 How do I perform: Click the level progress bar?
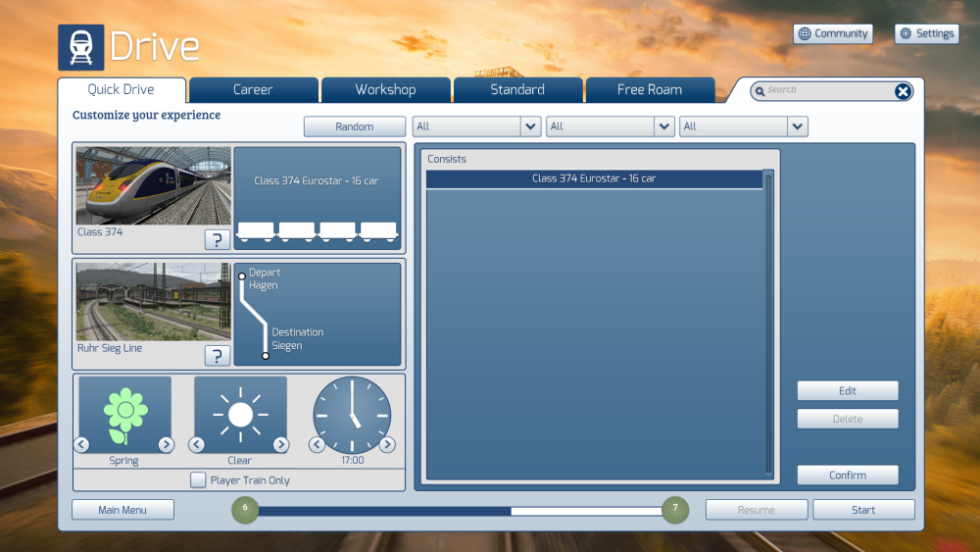click(x=460, y=511)
